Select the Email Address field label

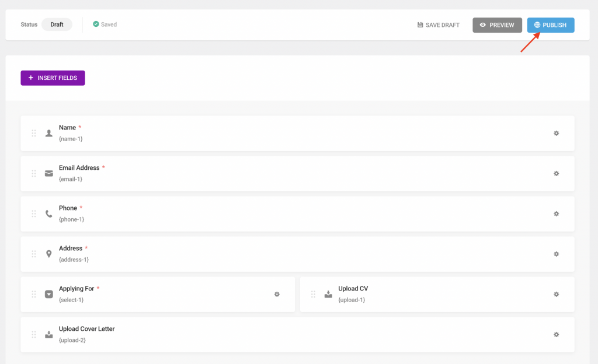point(79,168)
